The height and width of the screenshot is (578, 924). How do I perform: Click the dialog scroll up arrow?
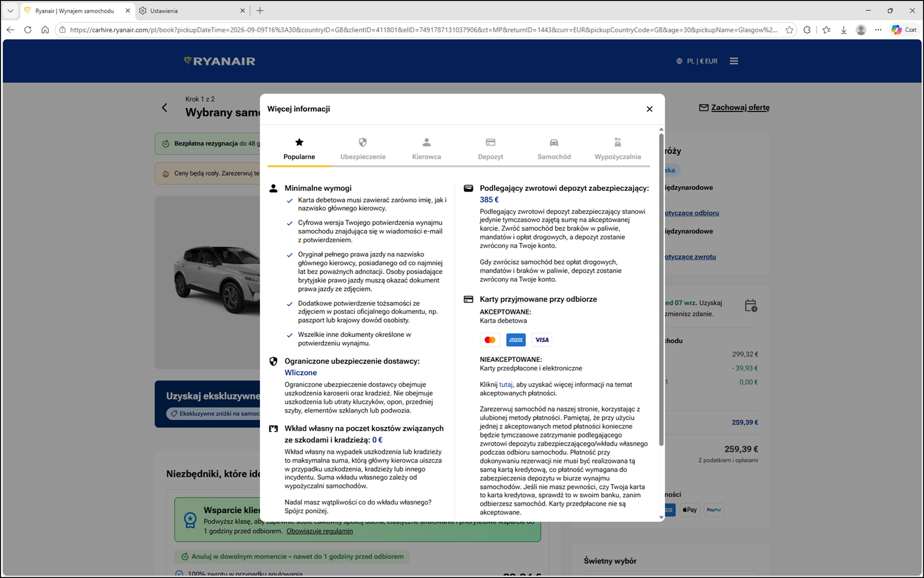(x=661, y=129)
